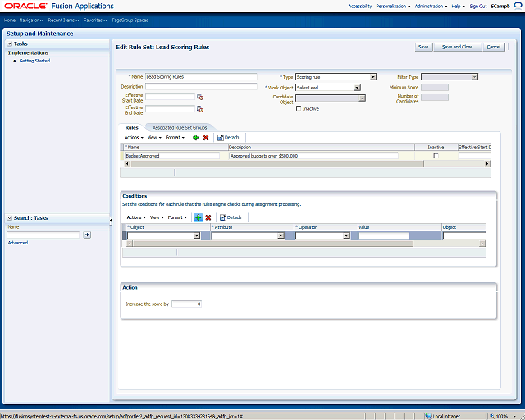Screen dimensions: 525x420
Task: Click the chat bubble icon next to SCampb
Action: 518,6
